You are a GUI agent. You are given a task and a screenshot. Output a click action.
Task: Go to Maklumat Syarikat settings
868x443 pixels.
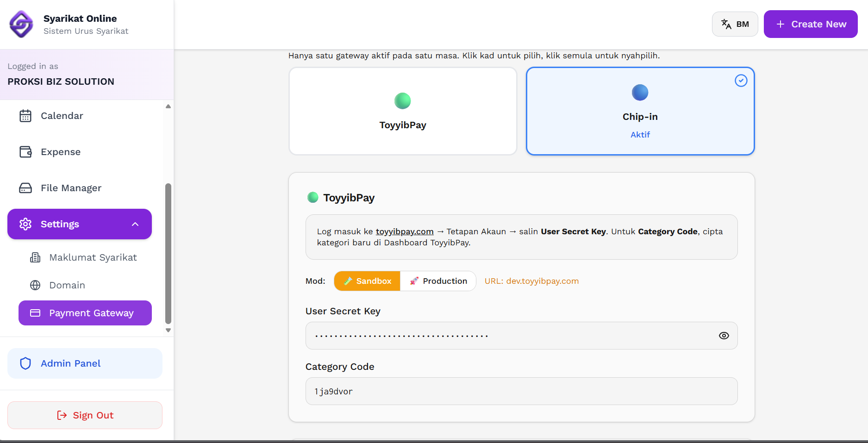(85, 257)
